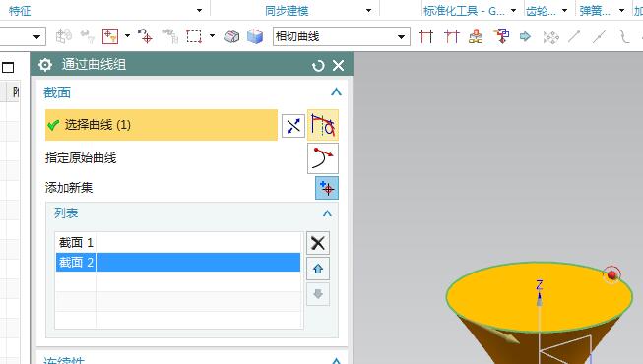Click the square window icon at panel left
The image size is (643, 364).
(x=8, y=67)
